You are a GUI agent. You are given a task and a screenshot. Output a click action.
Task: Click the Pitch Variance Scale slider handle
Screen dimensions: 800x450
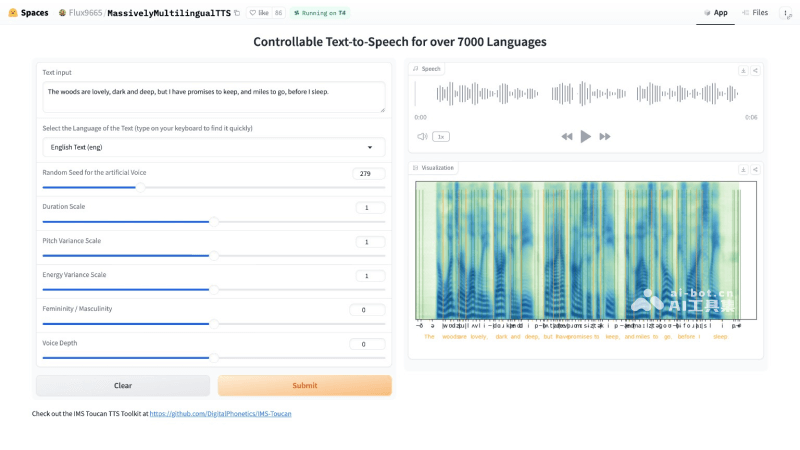pos(212,255)
